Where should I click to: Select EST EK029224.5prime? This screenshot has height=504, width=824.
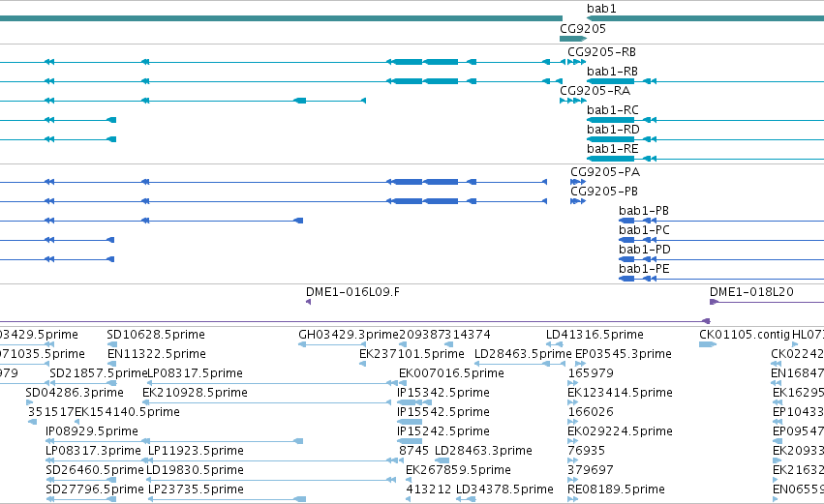click(620, 432)
